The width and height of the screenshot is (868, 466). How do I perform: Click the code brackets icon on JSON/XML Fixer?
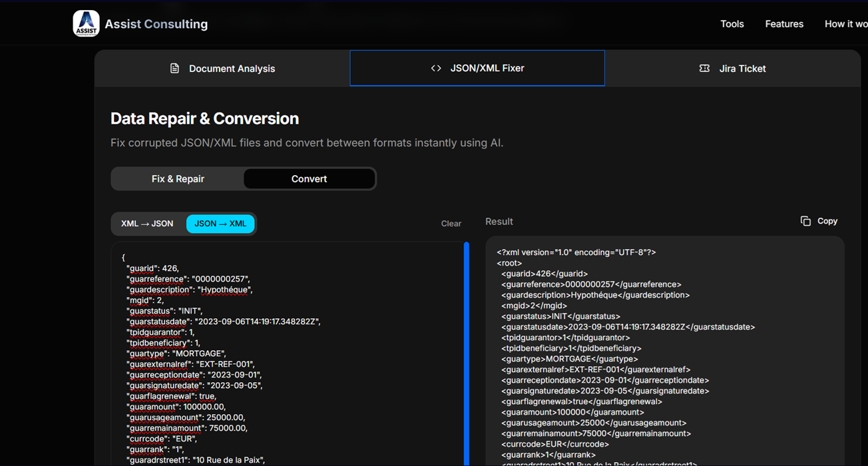click(436, 69)
